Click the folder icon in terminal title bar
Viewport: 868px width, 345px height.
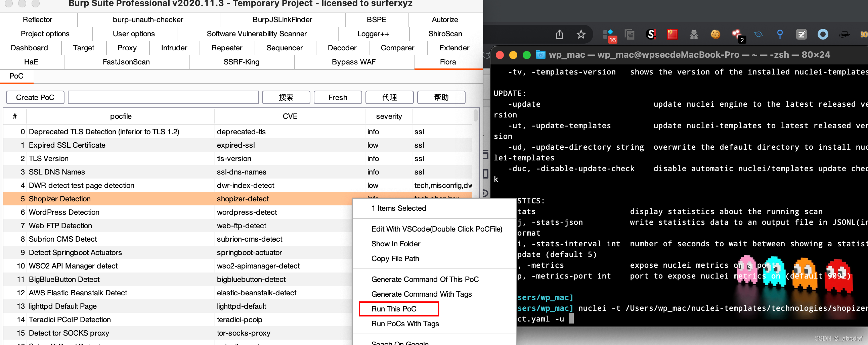coord(540,54)
